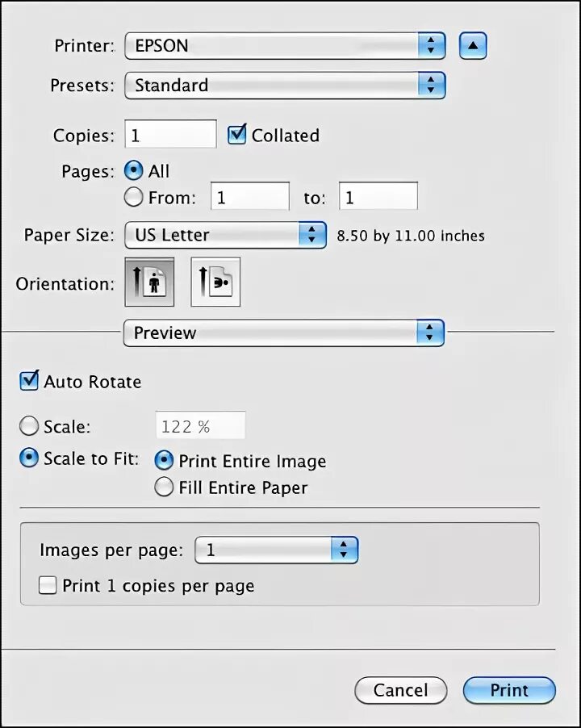Uncheck the Collated checkbox
This screenshot has height=728, width=581.
click(236, 135)
